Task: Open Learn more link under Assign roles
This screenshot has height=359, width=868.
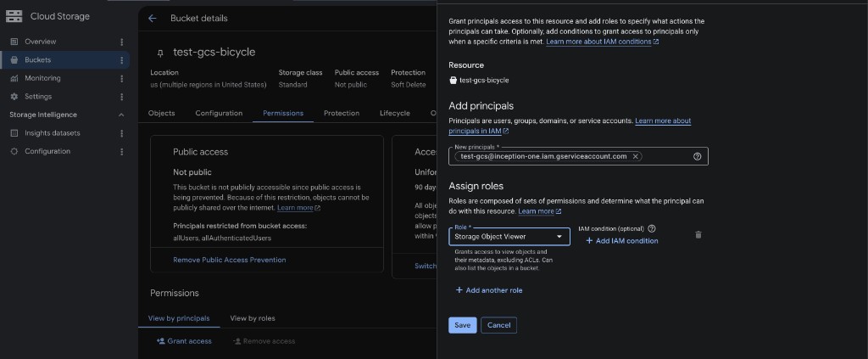Action: tap(540, 211)
